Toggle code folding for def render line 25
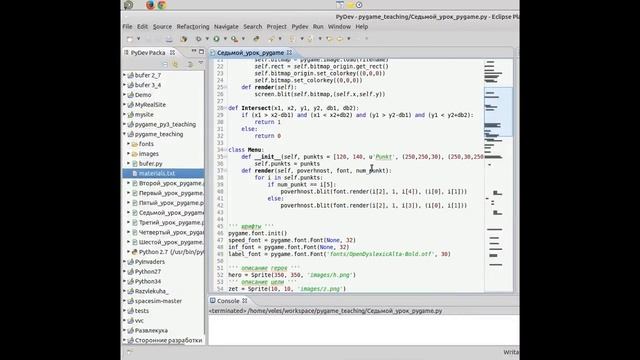This screenshot has height=360, width=640. [225, 87]
